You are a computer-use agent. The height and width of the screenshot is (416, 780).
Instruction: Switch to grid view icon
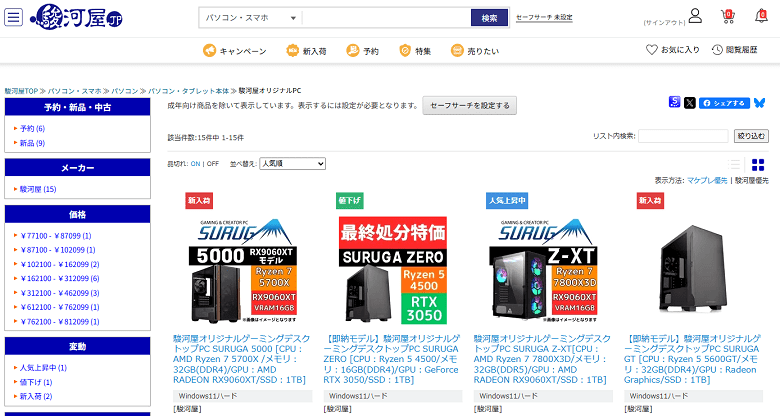click(x=758, y=164)
